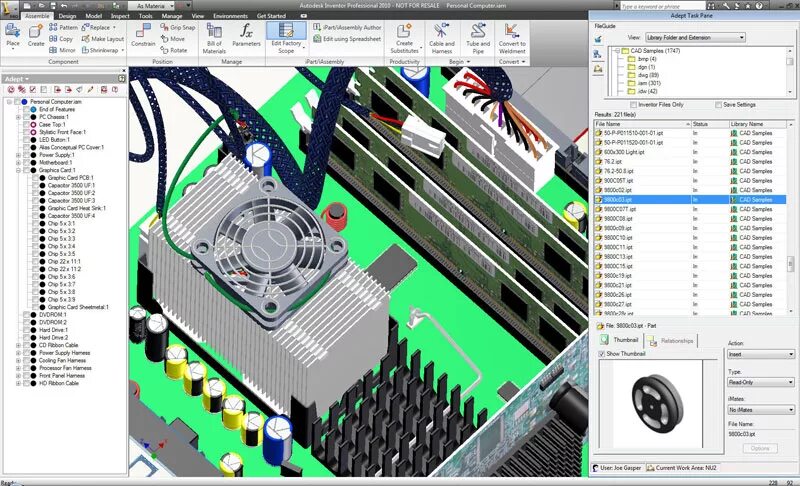Toggle checkbox beside Hard Drive:1
Viewport: 800px width, 486px height.
tap(26, 330)
